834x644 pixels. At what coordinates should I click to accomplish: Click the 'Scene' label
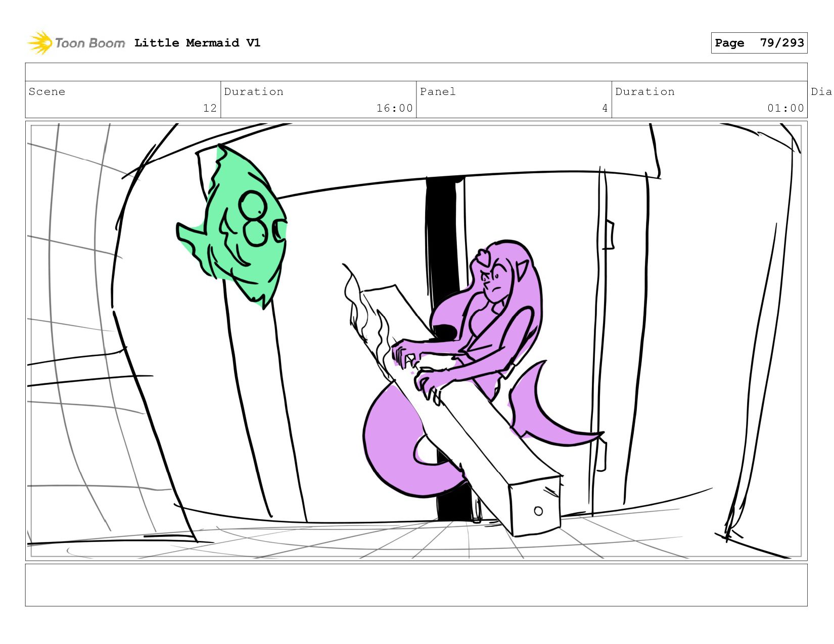tap(47, 91)
